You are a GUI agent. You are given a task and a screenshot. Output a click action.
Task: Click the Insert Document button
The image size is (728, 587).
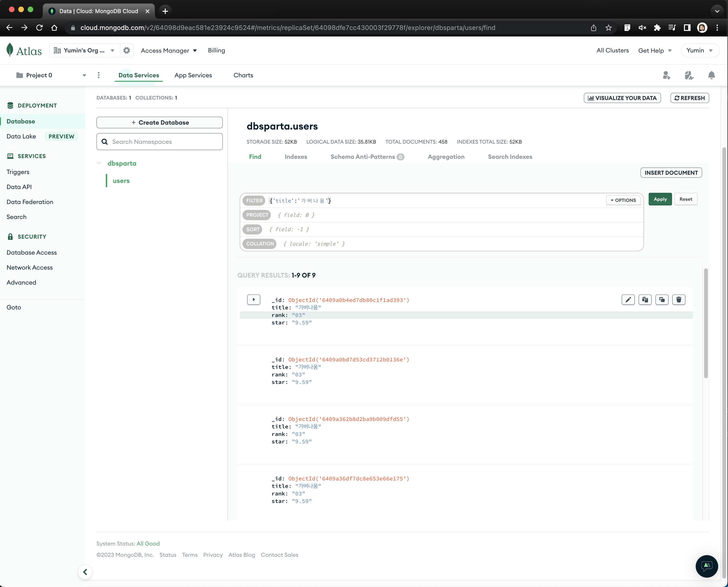click(x=671, y=173)
